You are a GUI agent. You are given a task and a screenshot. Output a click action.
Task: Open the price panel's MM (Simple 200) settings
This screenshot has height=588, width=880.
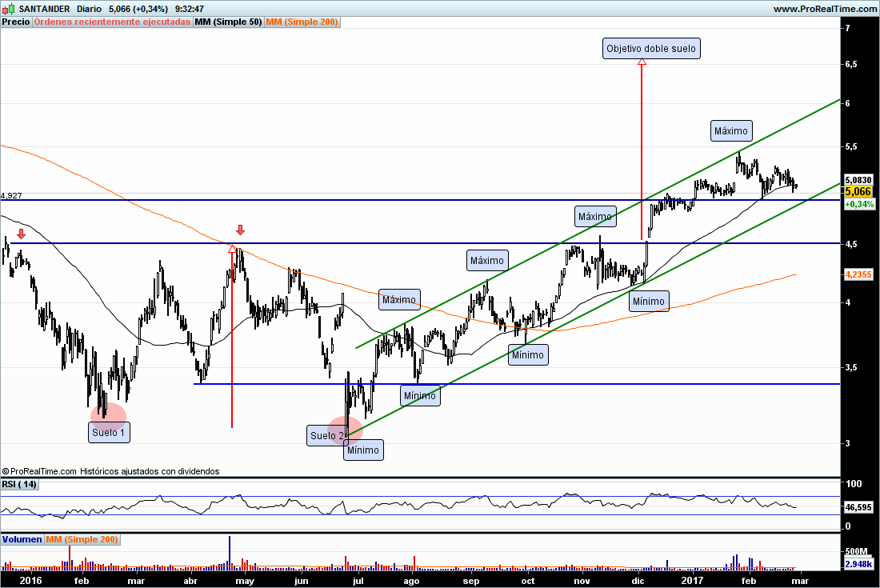tap(302, 22)
